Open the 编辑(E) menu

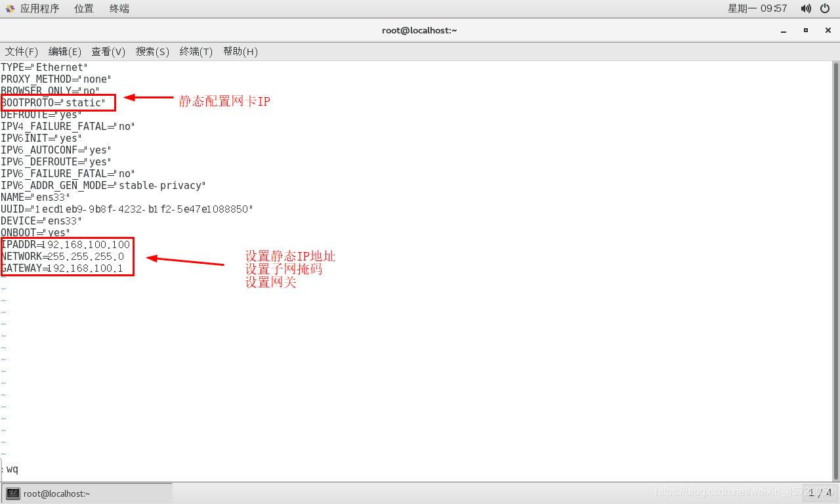[65, 51]
